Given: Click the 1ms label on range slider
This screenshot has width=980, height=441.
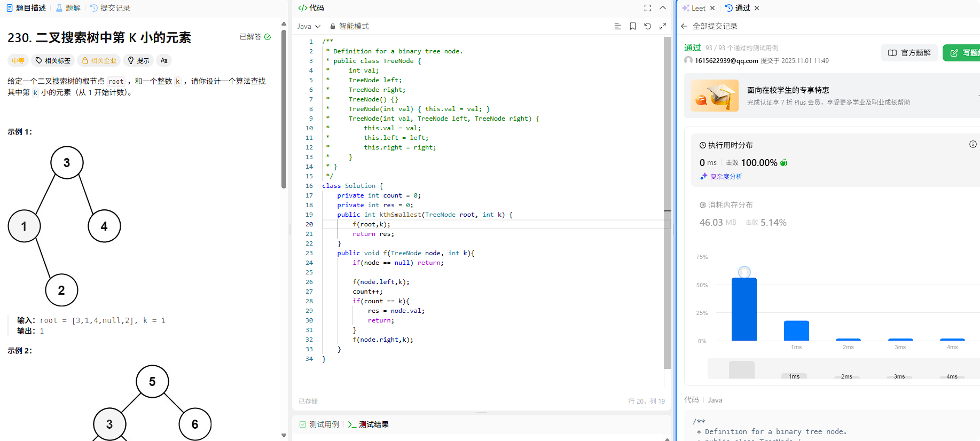Looking at the screenshot, I should [x=794, y=376].
